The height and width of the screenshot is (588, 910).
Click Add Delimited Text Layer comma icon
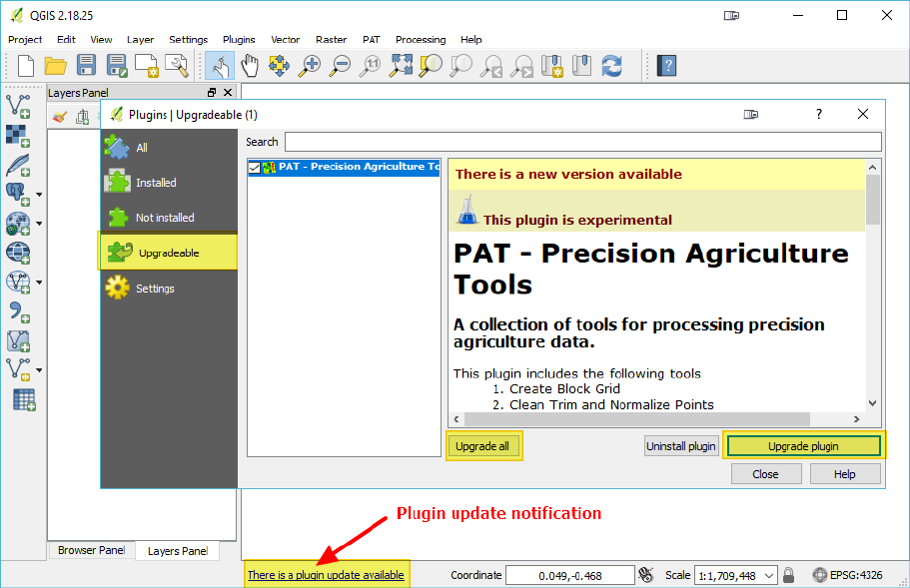coord(18,311)
